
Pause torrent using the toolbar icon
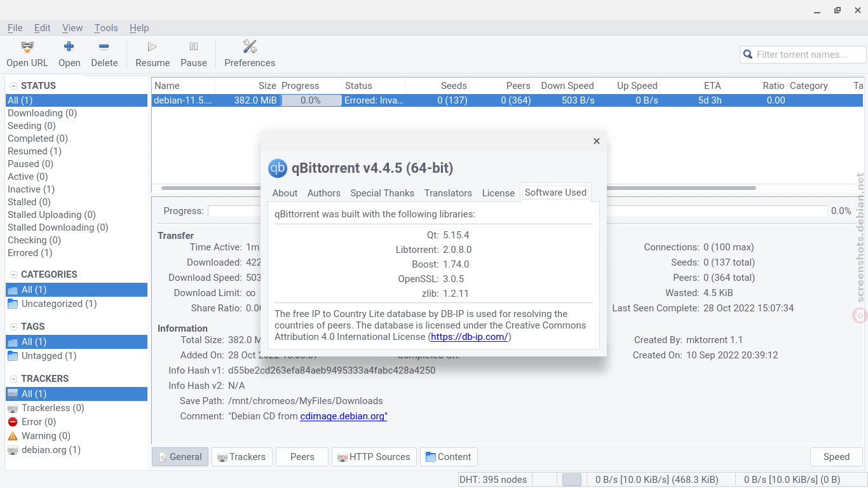(194, 46)
